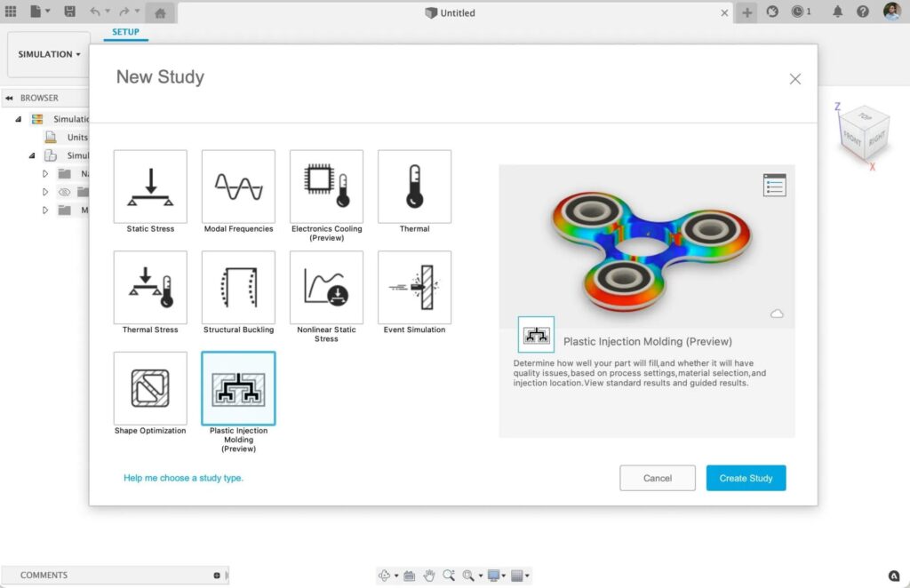Open the Orbit tool dropdown arrow
This screenshot has width=910, height=588.
(396, 576)
